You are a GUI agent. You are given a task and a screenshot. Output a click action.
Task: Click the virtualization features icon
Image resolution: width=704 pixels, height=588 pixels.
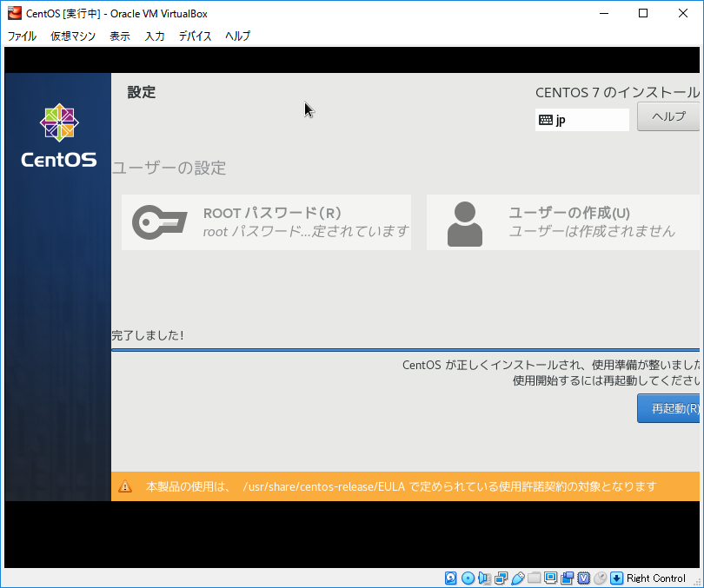coord(583,578)
